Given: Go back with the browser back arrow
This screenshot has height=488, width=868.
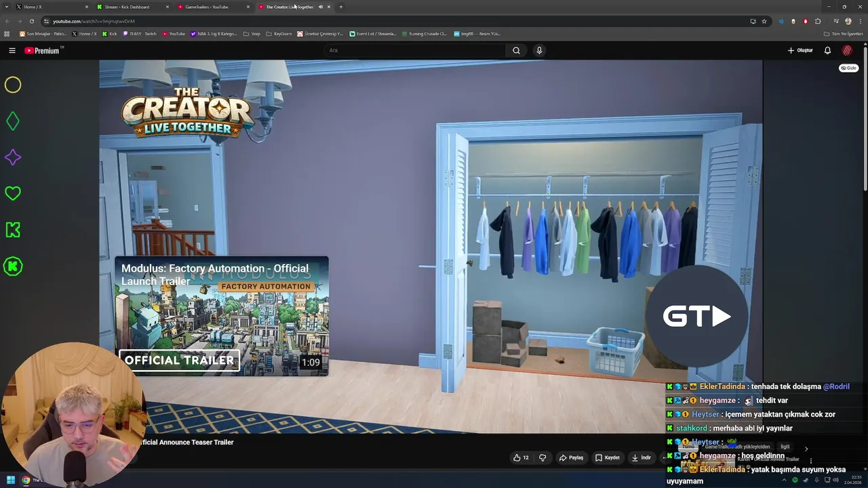Looking at the screenshot, I should 7,21.
